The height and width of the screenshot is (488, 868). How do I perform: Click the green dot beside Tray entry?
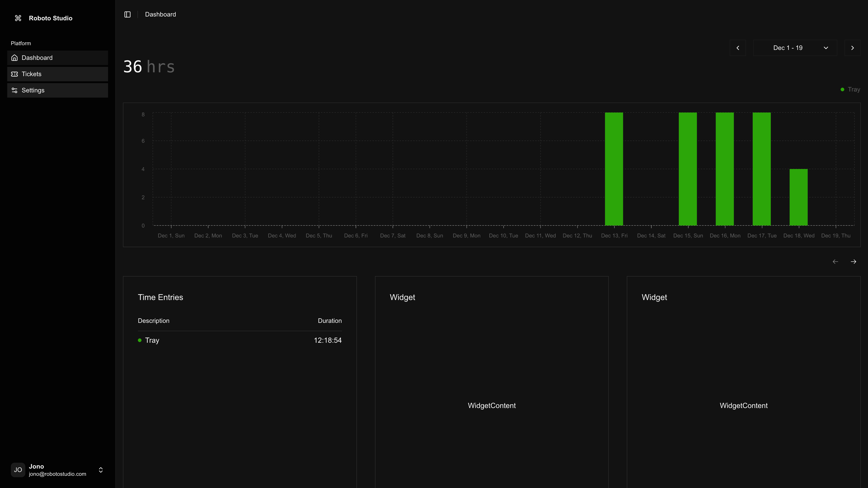tap(139, 340)
